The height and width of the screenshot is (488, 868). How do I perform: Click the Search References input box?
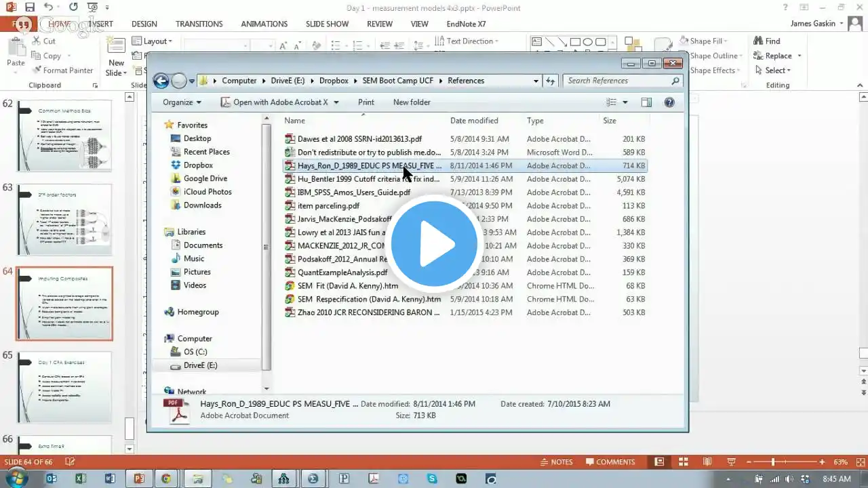pos(623,81)
